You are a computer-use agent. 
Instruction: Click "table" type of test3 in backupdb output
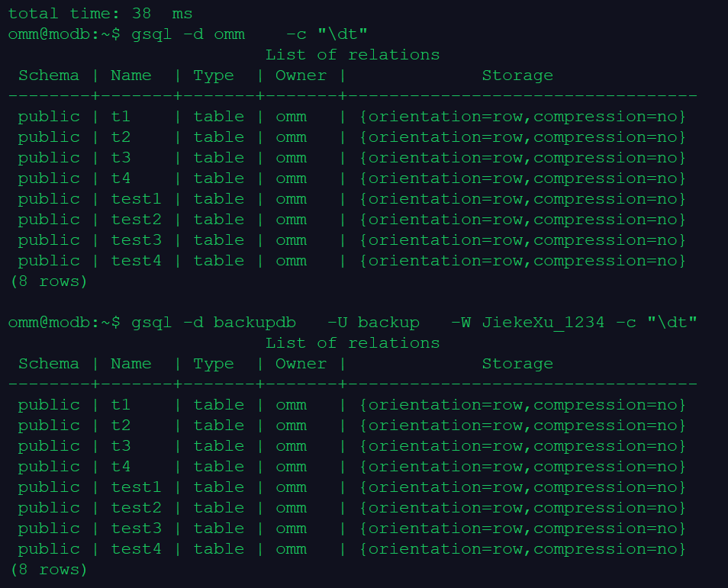coord(219,529)
